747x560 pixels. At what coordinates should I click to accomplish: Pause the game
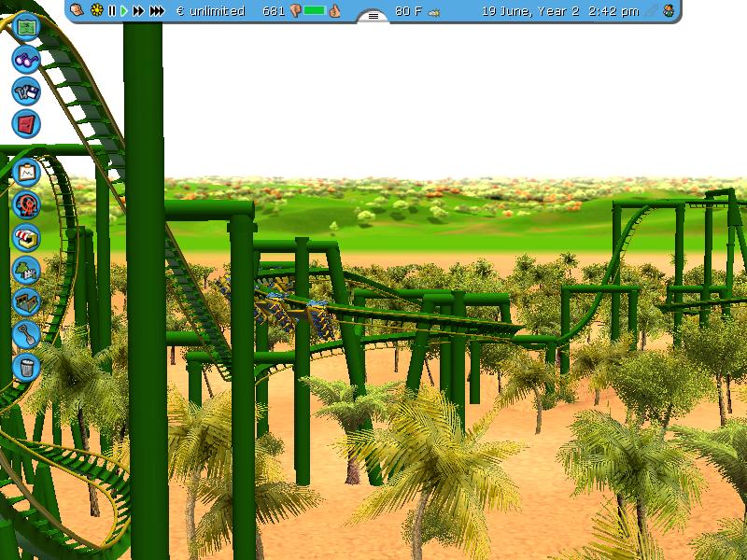point(111,10)
